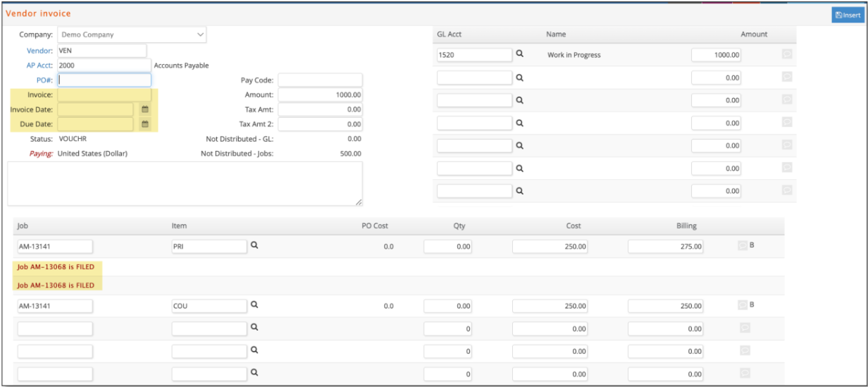
Task: Open item lookup beside the COU item
Action: coord(255,305)
